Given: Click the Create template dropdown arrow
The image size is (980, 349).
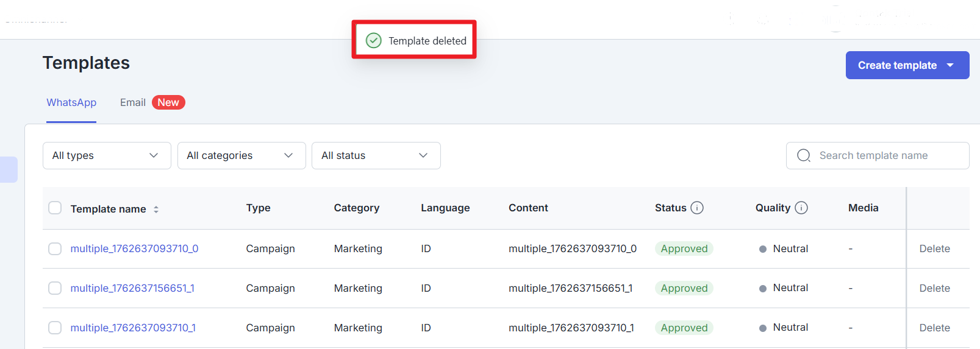Looking at the screenshot, I should point(950,65).
